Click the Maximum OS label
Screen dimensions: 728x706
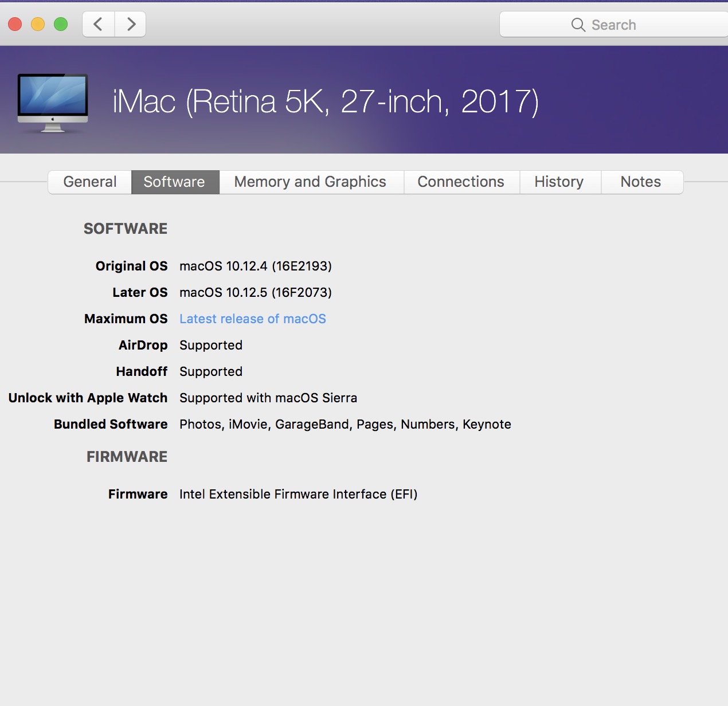126,319
